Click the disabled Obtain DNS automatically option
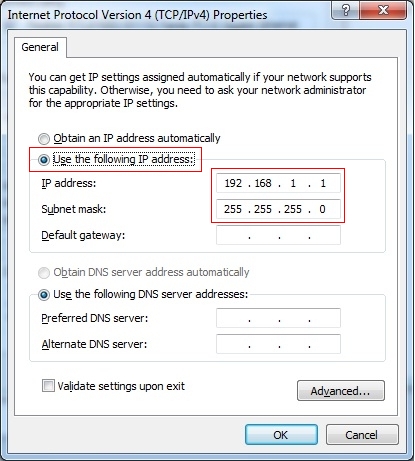415x461 pixels. (44, 273)
